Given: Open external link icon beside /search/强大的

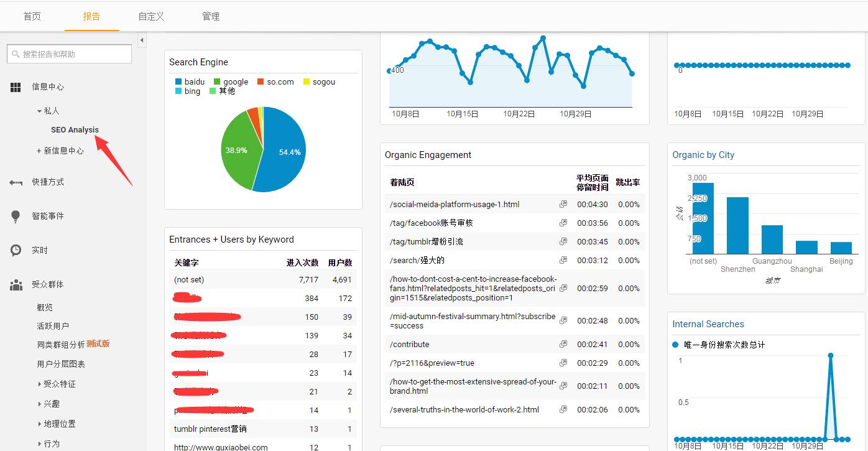Looking at the screenshot, I should [563, 260].
